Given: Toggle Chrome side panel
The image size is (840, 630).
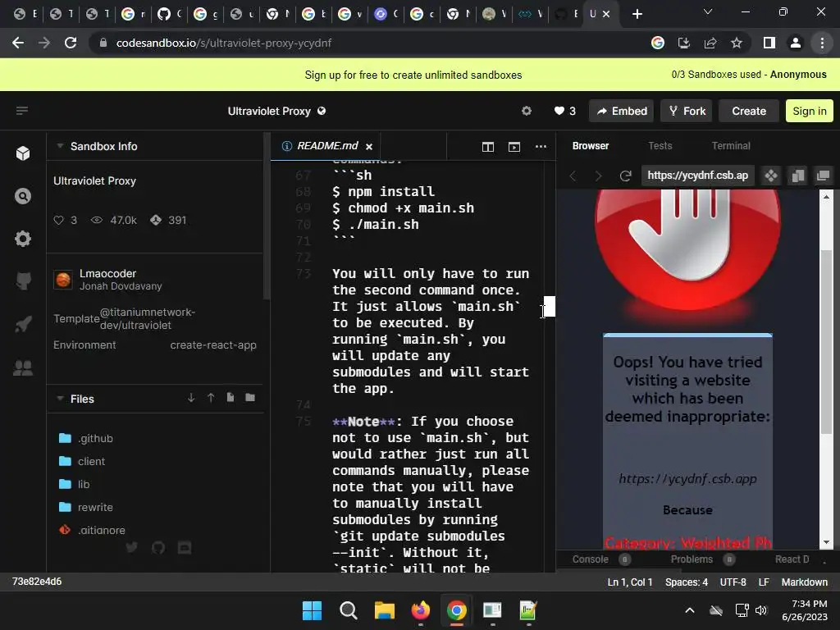Looking at the screenshot, I should 769,43.
